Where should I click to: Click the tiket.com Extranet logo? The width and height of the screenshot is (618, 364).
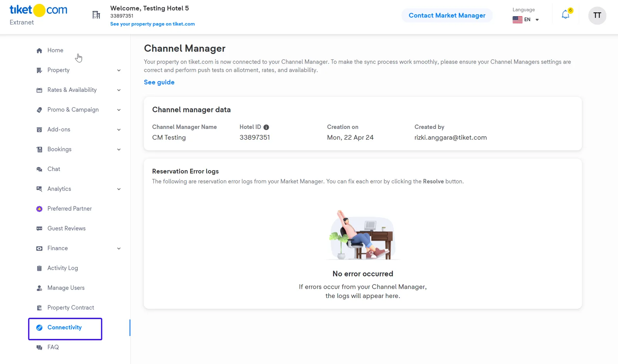(x=38, y=15)
